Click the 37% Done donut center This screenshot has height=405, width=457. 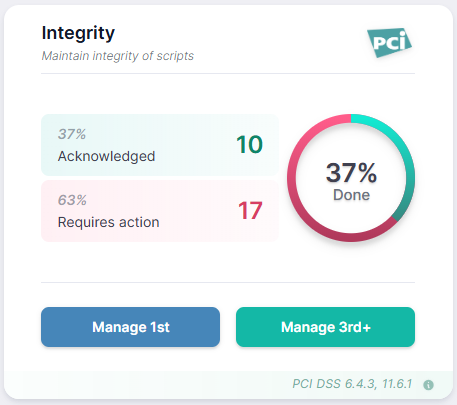(351, 181)
